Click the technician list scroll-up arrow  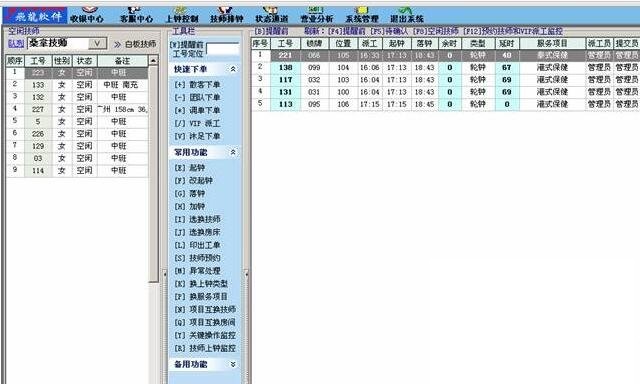(x=153, y=61)
